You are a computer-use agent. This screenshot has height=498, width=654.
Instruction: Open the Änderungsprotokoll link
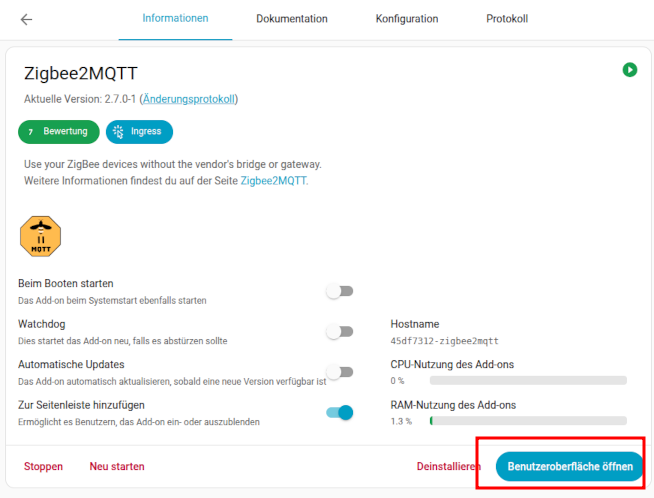click(189, 99)
